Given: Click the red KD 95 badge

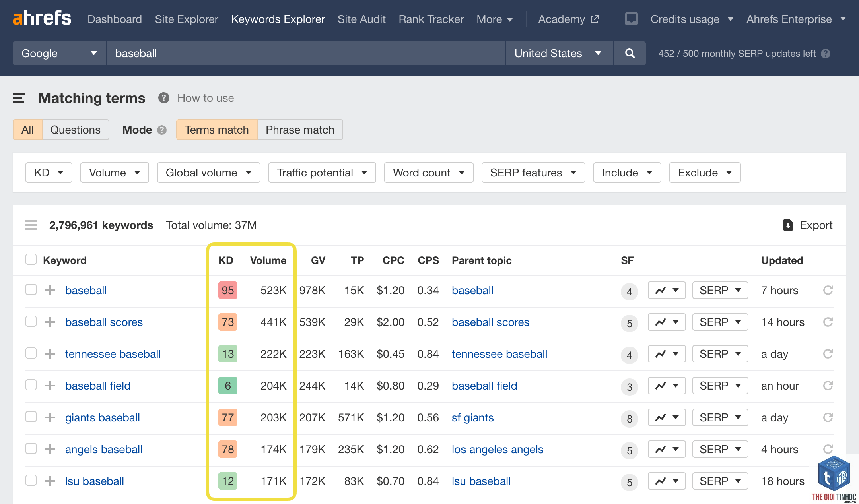Looking at the screenshot, I should [x=228, y=290].
